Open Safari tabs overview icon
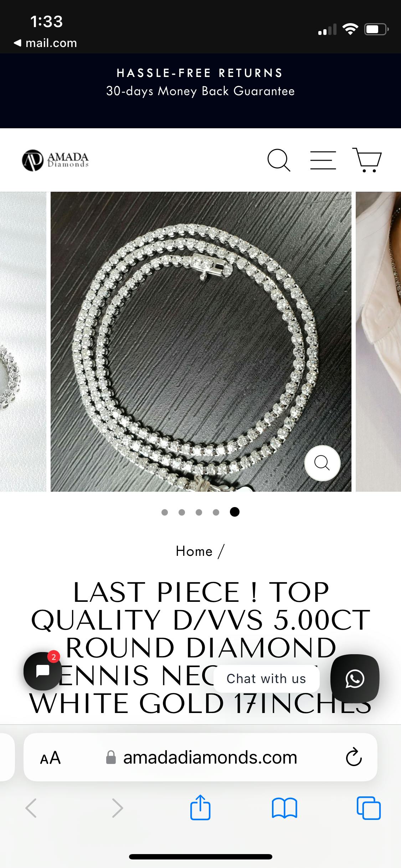Image resolution: width=401 pixels, height=868 pixels. click(369, 808)
